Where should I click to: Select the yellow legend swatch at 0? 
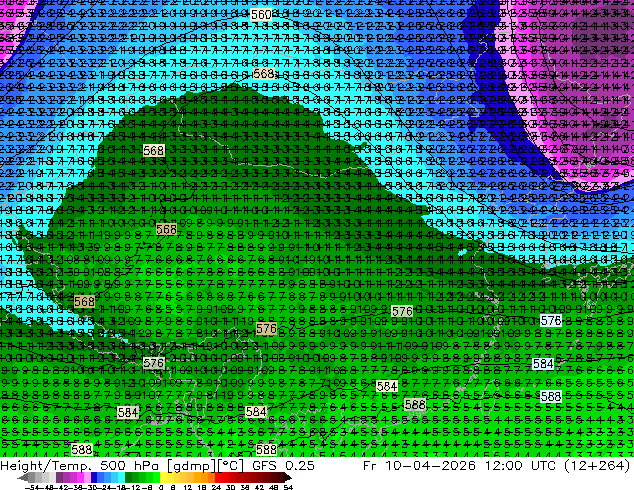tap(164, 477)
